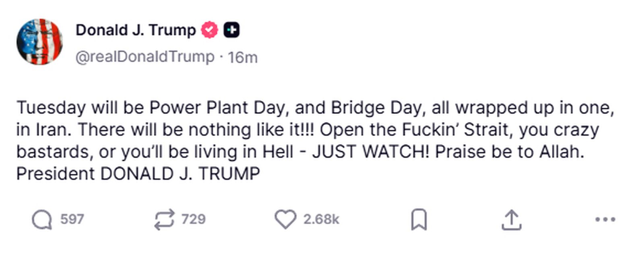Click the word Iran in the tweet
The width and height of the screenshot is (644, 258).
pyautogui.click(x=50, y=129)
